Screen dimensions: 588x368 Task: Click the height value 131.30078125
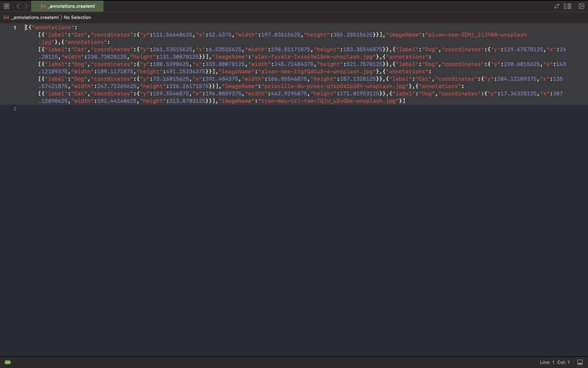[179, 57]
